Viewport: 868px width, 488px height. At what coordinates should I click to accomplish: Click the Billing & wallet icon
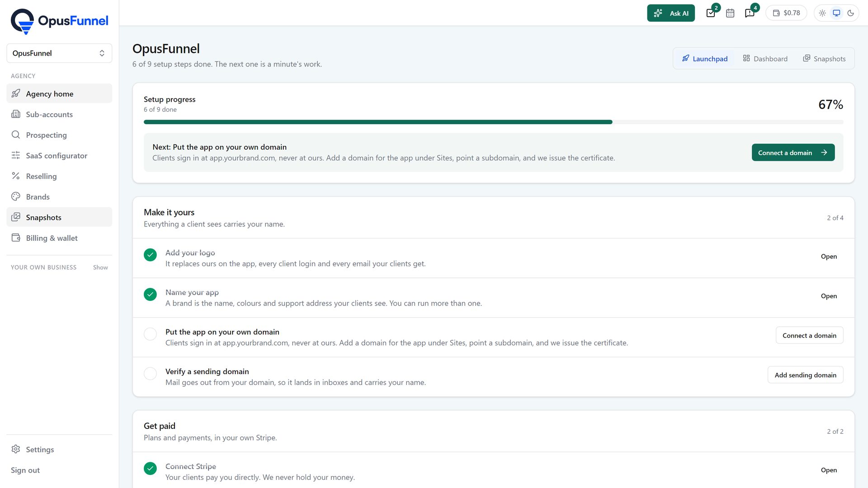(x=16, y=238)
